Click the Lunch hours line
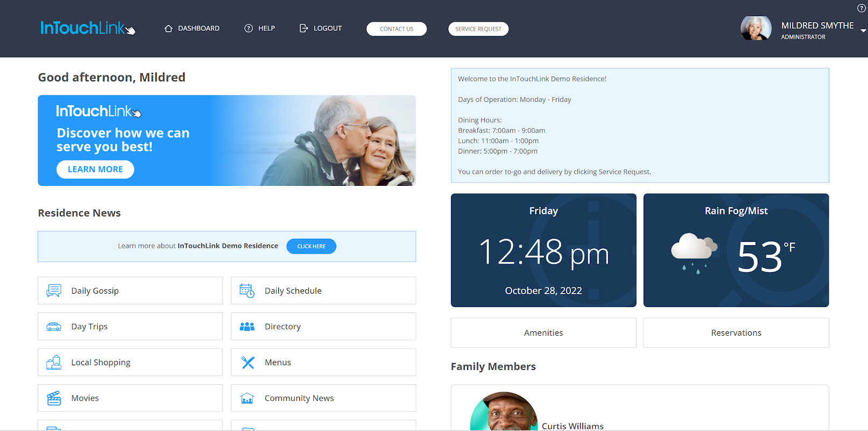 [498, 141]
